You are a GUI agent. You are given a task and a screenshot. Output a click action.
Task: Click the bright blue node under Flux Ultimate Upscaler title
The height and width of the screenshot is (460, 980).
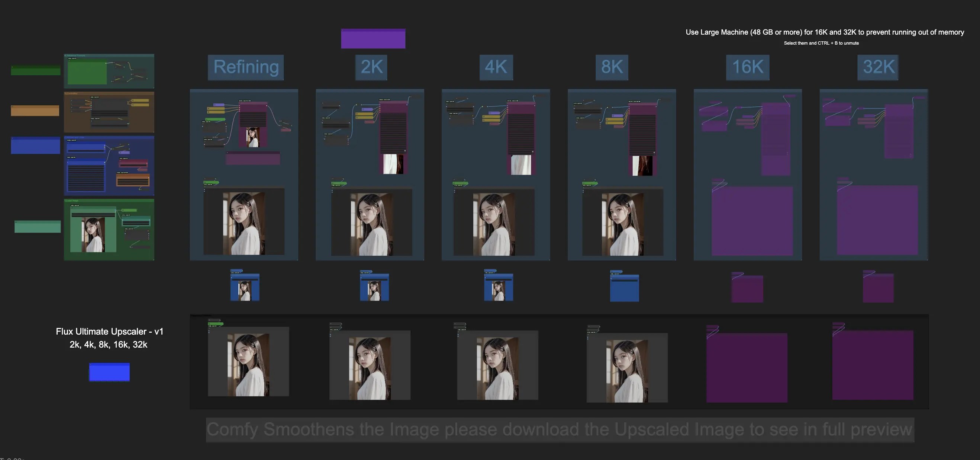pos(109,372)
